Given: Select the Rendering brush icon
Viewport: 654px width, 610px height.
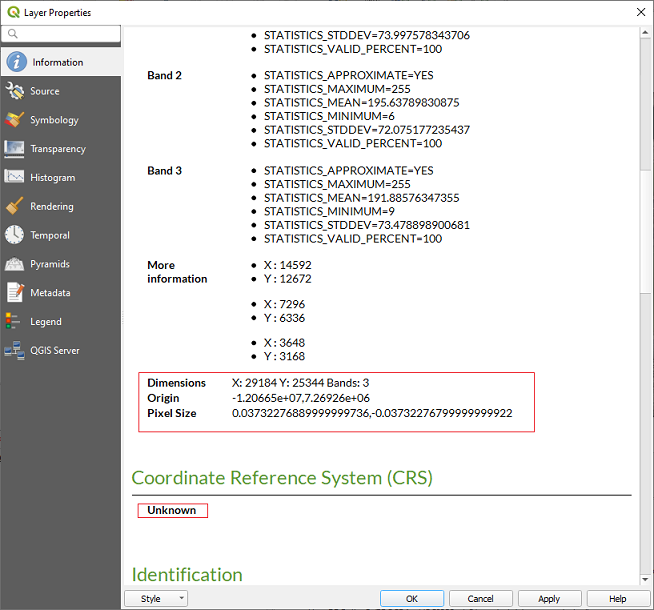Looking at the screenshot, I should tap(15, 207).
